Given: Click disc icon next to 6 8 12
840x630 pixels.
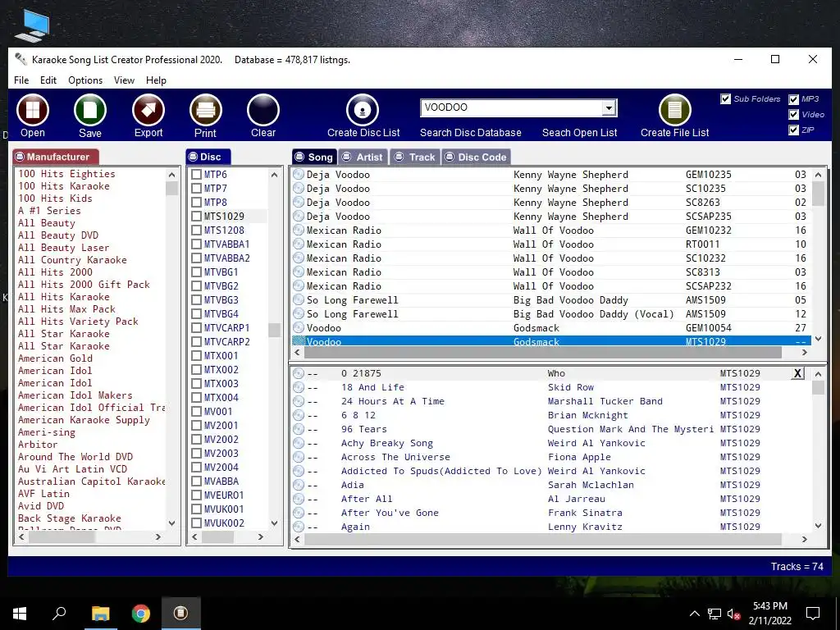Looking at the screenshot, I should (x=299, y=415).
